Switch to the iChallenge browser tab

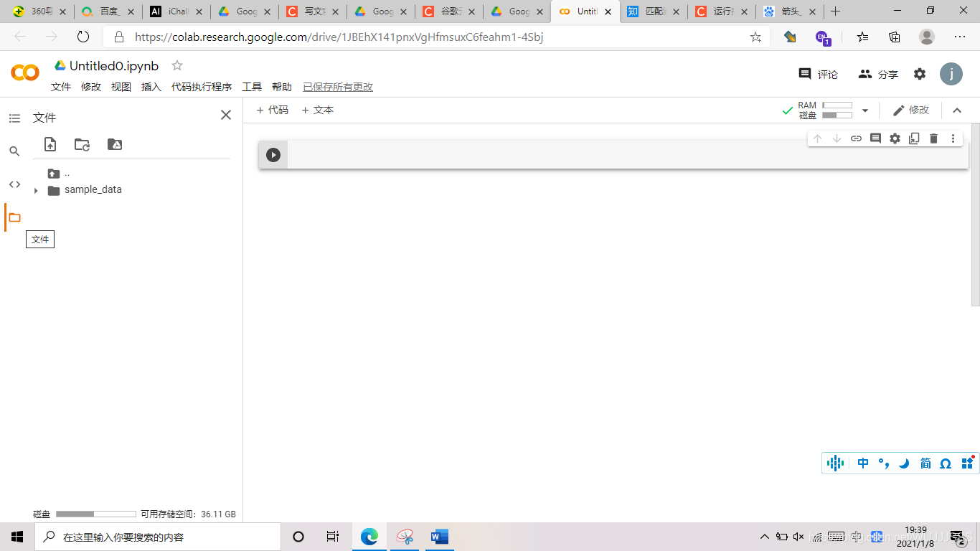point(176,11)
